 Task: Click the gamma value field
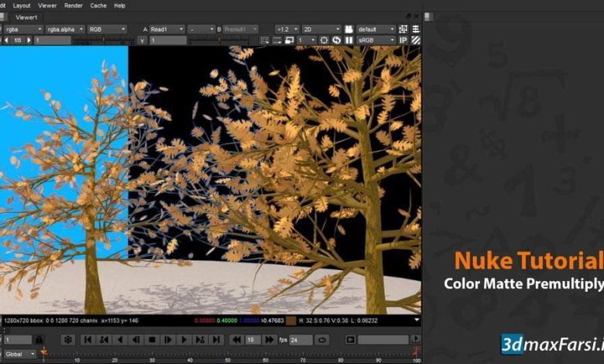168,40
